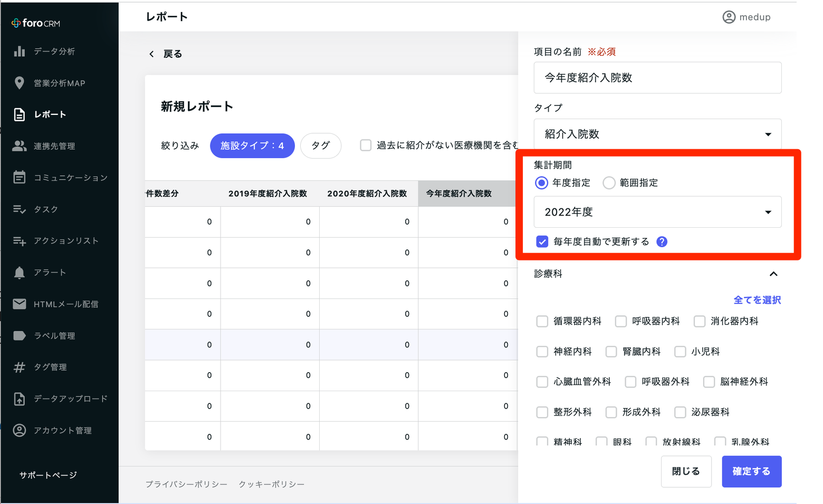Click the 施設タイプ：4 filter button

[x=252, y=146]
